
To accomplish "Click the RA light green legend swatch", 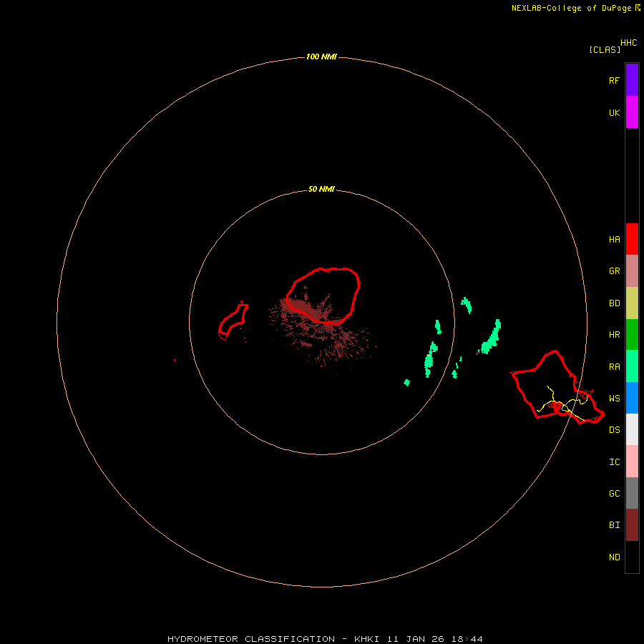I will coord(632,366).
